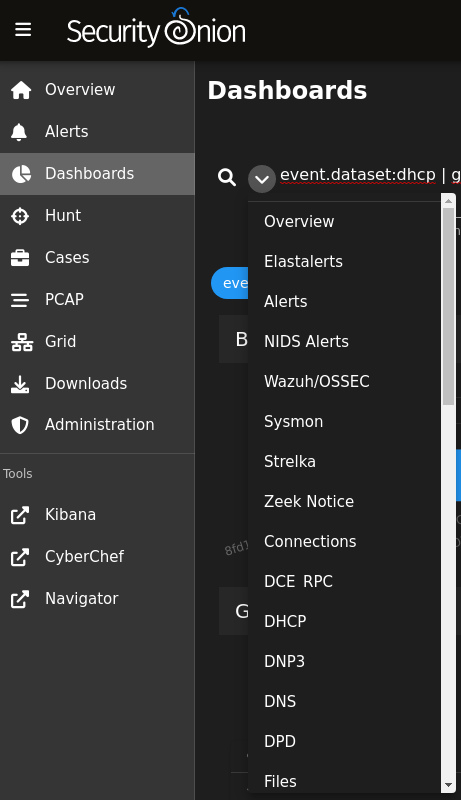461x800 pixels.
Task: Click the PCAP lines icon
Action: [x=20, y=300]
